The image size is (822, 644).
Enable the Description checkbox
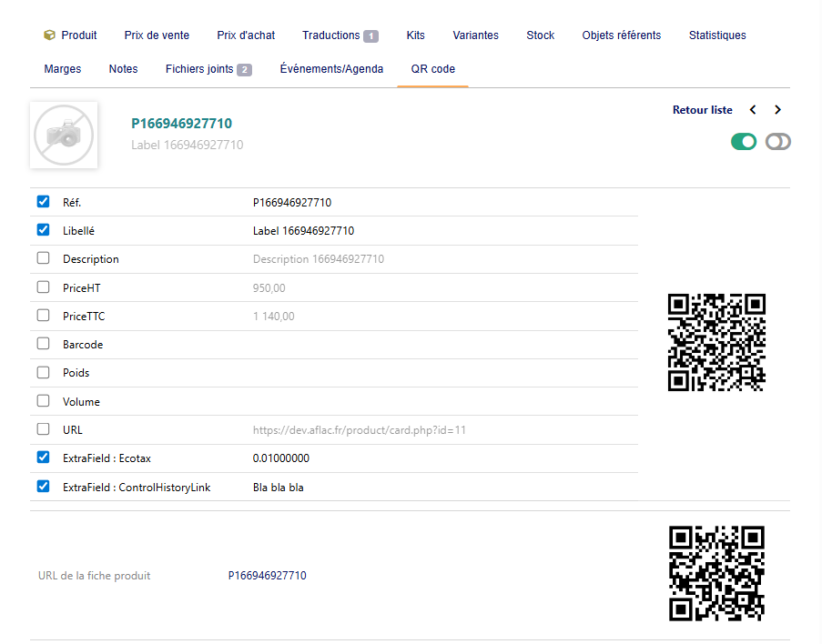coord(43,258)
